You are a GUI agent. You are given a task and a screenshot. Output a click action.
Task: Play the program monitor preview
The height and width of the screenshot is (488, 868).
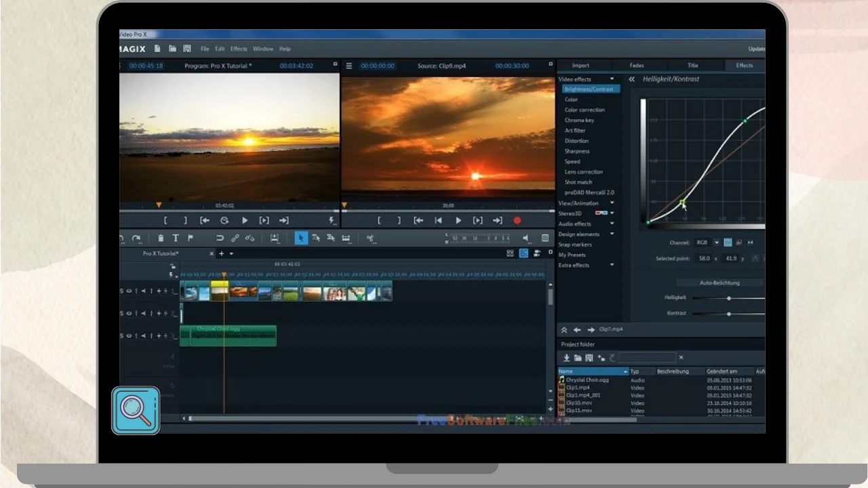coord(245,220)
